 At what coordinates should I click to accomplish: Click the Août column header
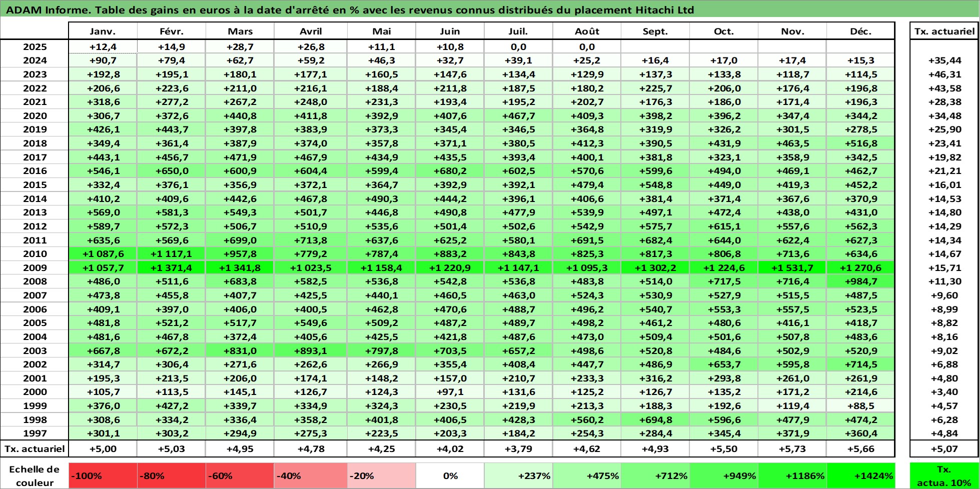587,31
